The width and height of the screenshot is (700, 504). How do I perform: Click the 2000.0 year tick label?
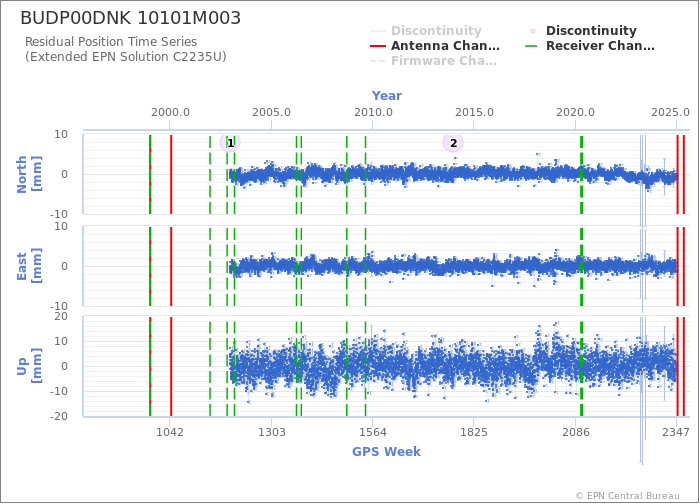170,112
